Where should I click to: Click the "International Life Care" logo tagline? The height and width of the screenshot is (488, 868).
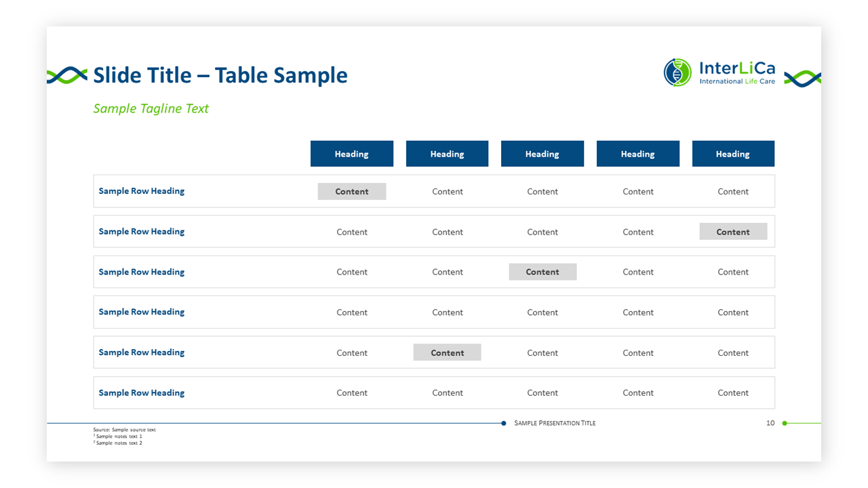pyautogui.click(x=737, y=81)
